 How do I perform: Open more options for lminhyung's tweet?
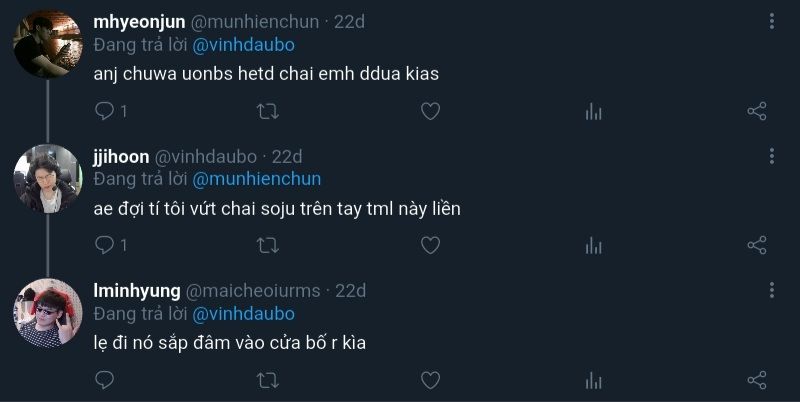pyautogui.click(x=772, y=291)
